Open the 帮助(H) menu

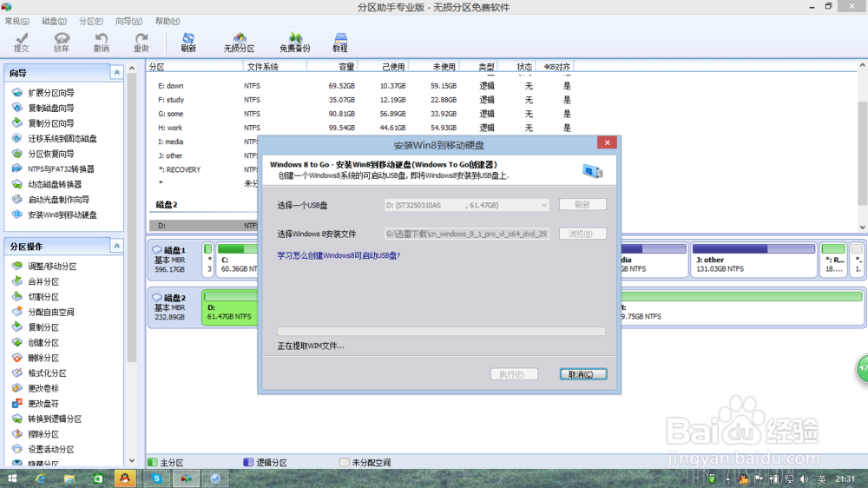click(168, 21)
